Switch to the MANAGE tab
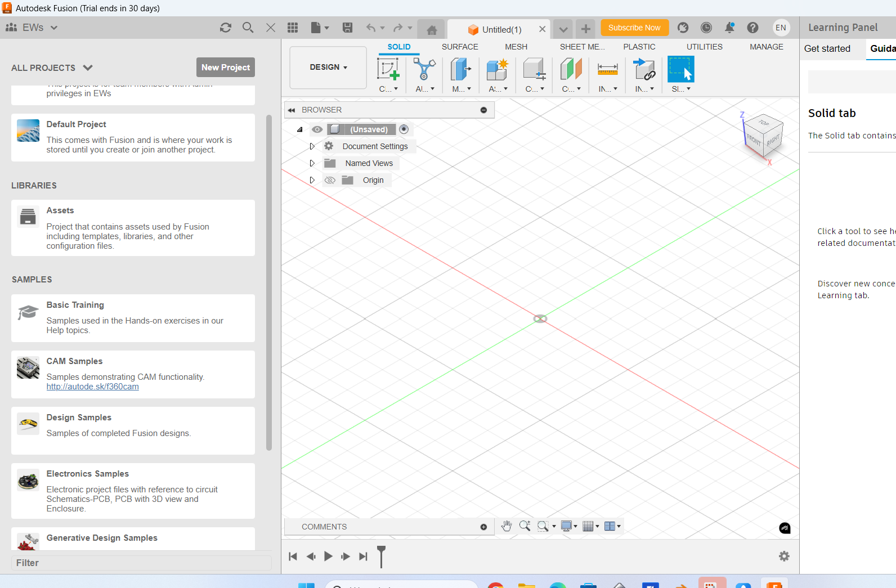896x588 pixels. coord(767,47)
